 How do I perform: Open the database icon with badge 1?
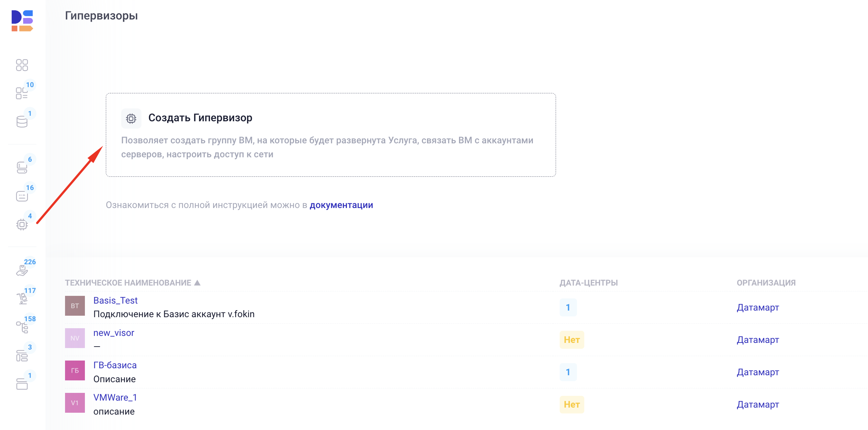(x=22, y=122)
